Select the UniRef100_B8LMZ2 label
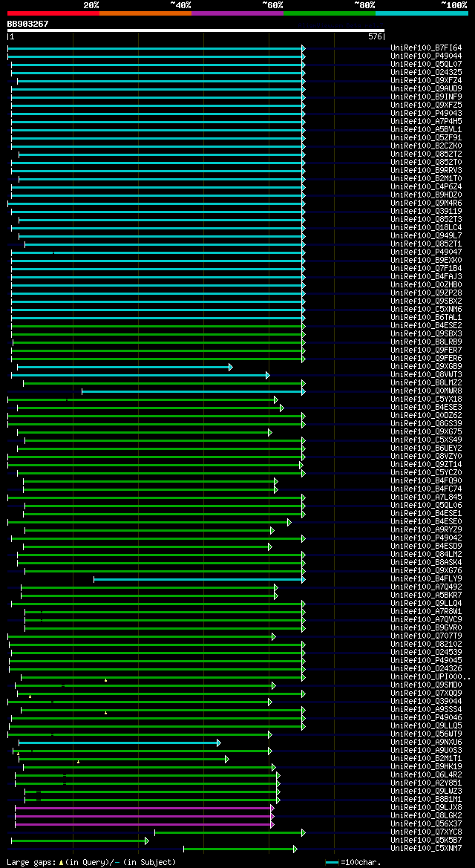The height and width of the screenshot is (868, 475). pyautogui.click(x=426, y=382)
